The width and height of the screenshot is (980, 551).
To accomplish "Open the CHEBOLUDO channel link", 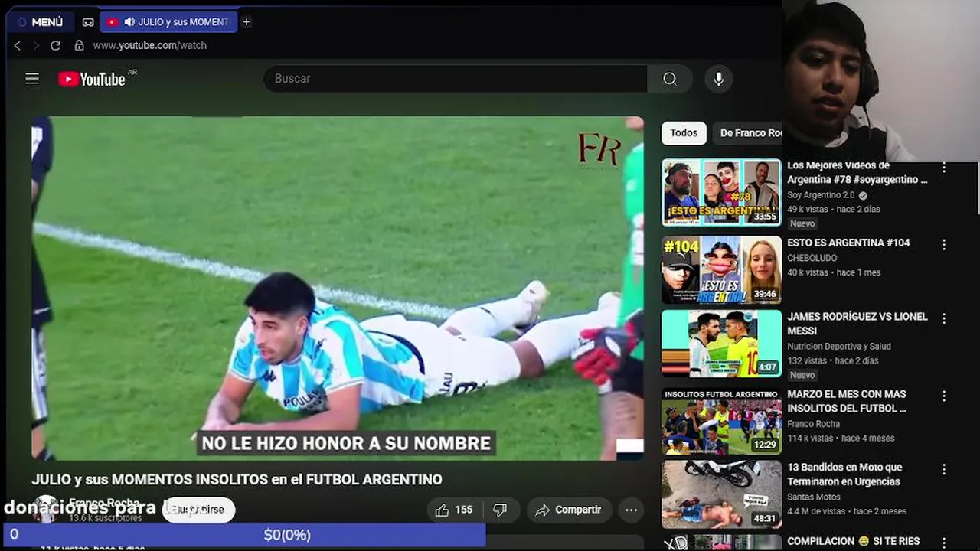I will [812, 258].
